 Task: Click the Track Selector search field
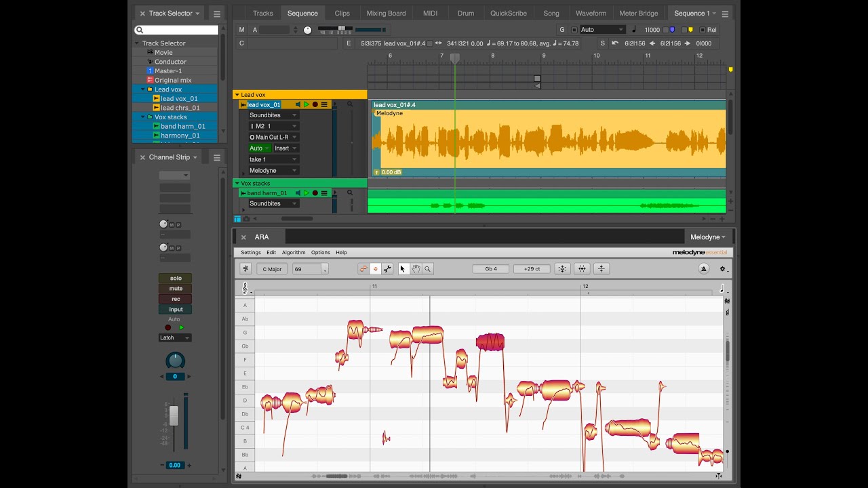(176, 30)
